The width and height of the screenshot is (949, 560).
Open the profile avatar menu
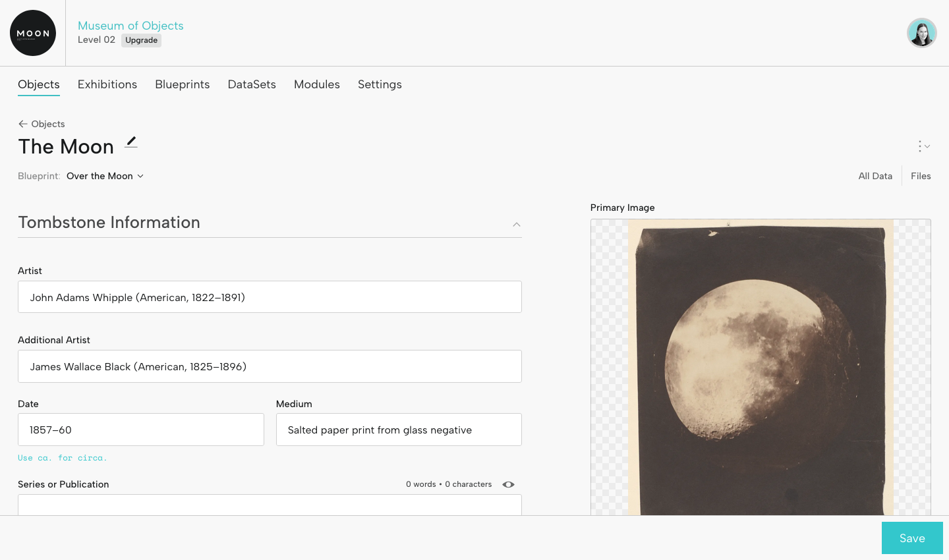pos(922,32)
